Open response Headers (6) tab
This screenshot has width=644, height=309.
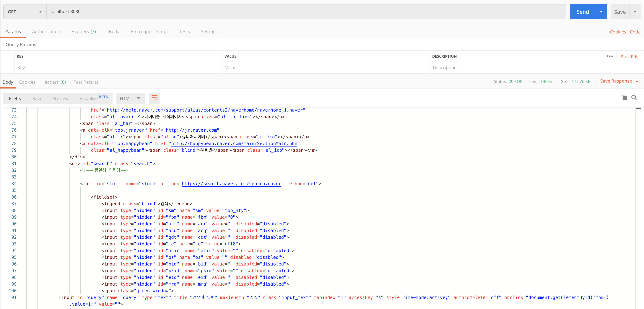click(x=53, y=82)
